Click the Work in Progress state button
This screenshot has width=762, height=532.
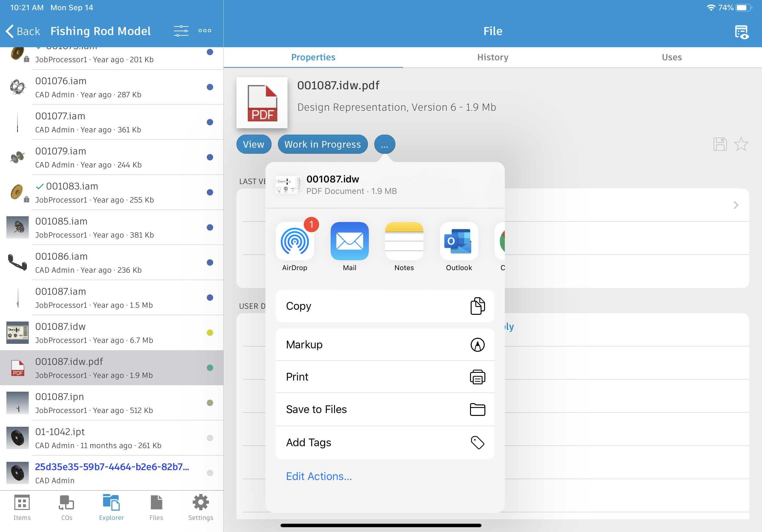pyautogui.click(x=322, y=144)
